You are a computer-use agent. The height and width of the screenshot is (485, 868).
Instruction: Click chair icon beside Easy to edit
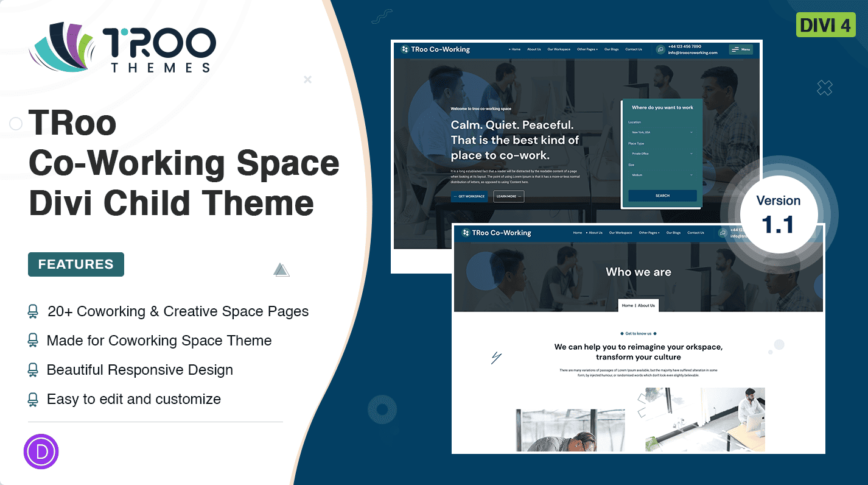(x=33, y=399)
